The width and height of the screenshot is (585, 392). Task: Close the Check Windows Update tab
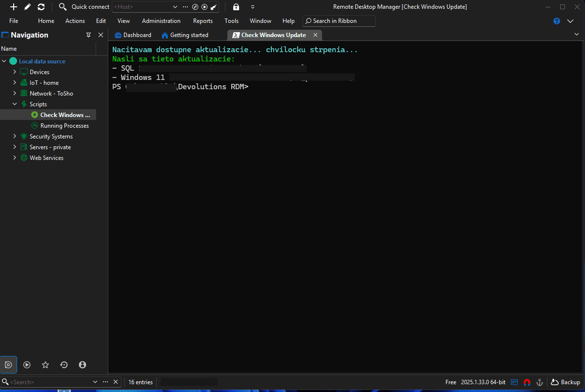click(315, 35)
